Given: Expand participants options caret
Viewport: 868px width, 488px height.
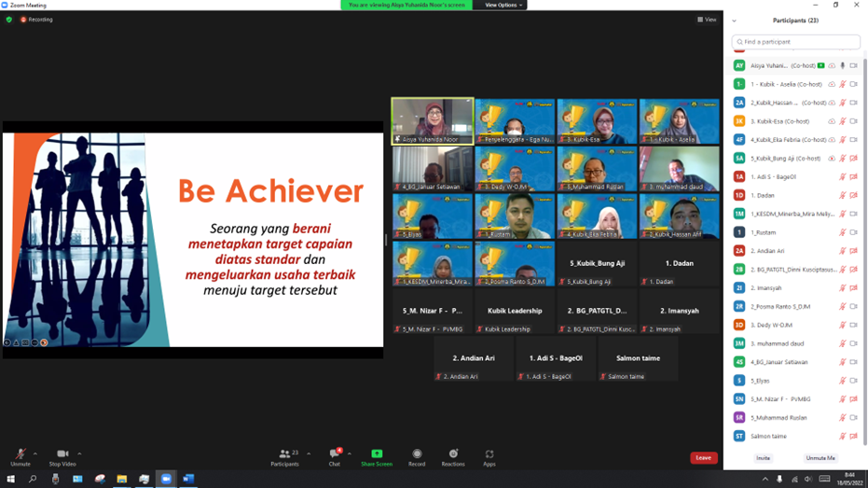Looking at the screenshot, I should coord(309,453).
